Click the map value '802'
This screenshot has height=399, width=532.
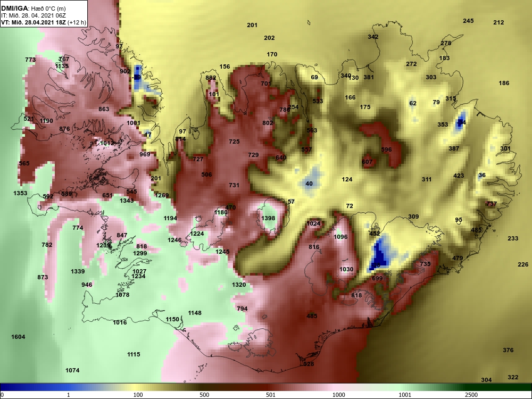point(268,123)
